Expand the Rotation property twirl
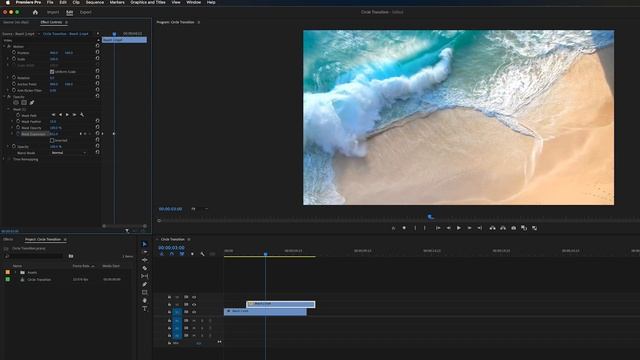Viewport: 640px width, 360px height. click(x=8, y=78)
